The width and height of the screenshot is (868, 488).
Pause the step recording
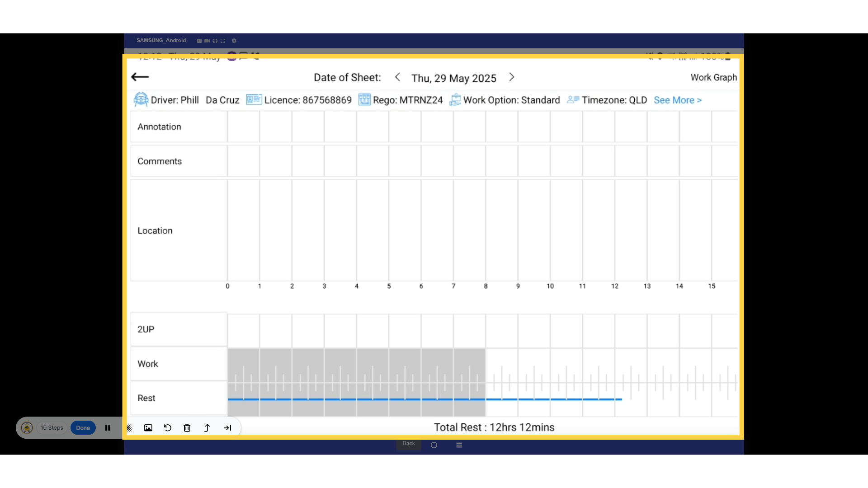pyautogui.click(x=108, y=428)
